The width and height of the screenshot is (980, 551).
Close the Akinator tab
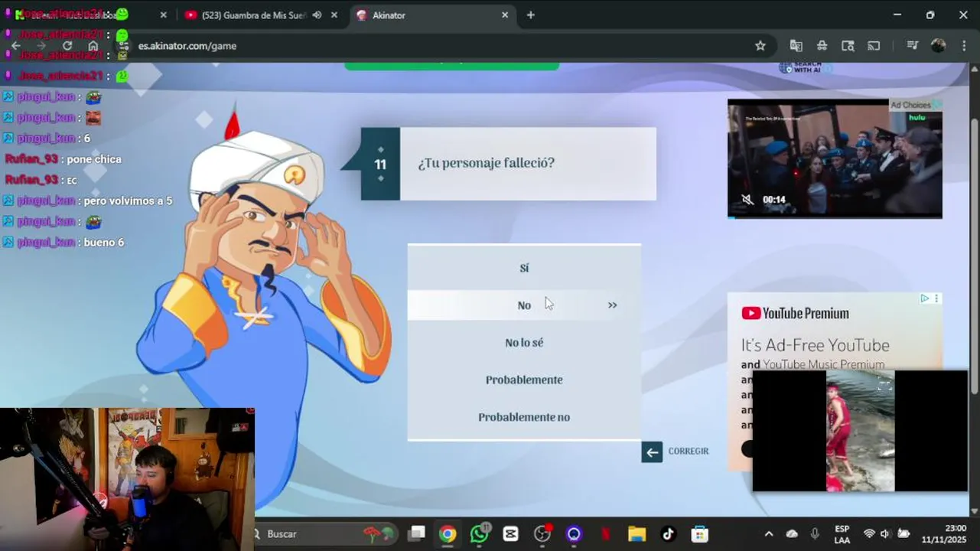pyautogui.click(x=505, y=15)
